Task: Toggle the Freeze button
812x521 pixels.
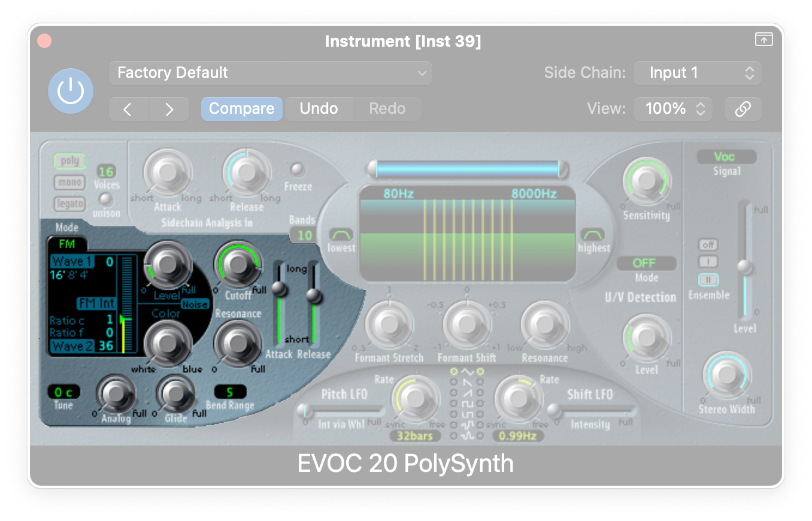Action: (x=298, y=169)
